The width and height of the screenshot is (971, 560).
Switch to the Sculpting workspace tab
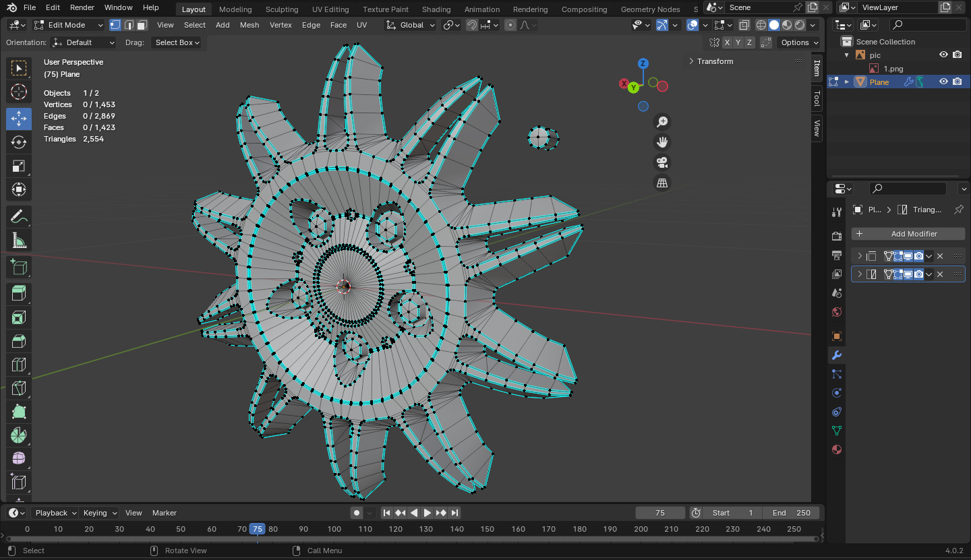pos(282,9)
